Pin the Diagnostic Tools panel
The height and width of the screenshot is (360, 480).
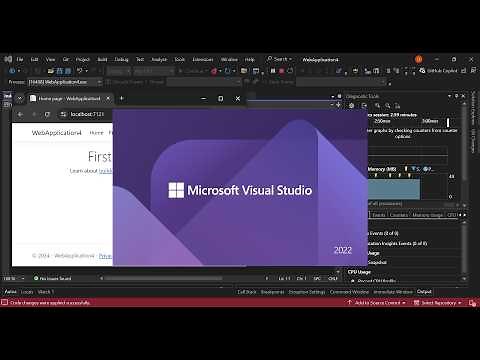[x=456, y=96]
